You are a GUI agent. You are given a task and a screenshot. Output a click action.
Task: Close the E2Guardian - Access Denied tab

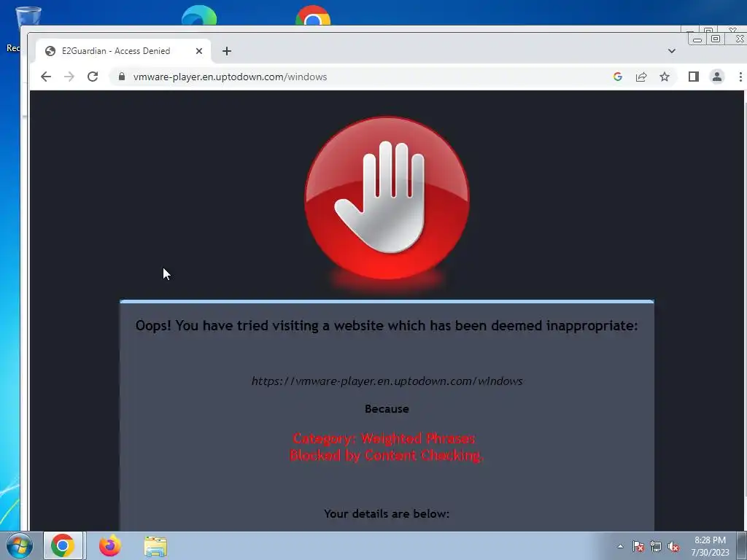coord(199,51)
